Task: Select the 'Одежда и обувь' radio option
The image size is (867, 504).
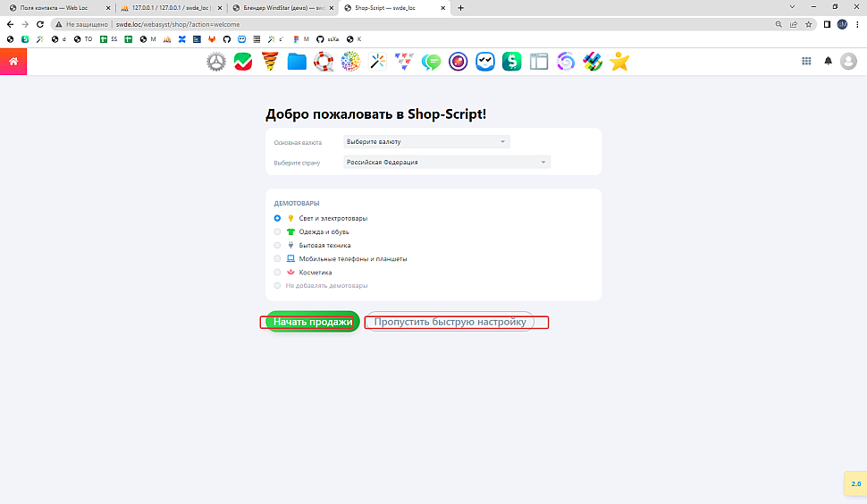Action: pyautogui.click(x=278, y=231)
